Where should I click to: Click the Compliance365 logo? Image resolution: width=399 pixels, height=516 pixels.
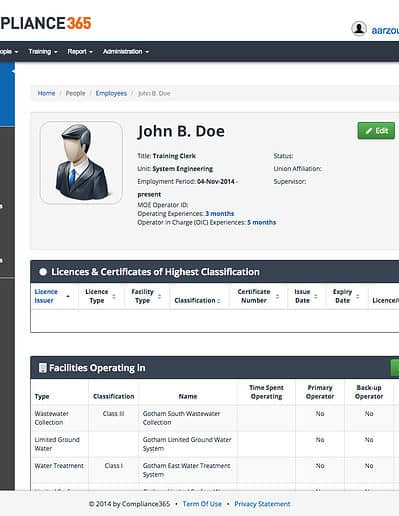click(x=46, y=23)
